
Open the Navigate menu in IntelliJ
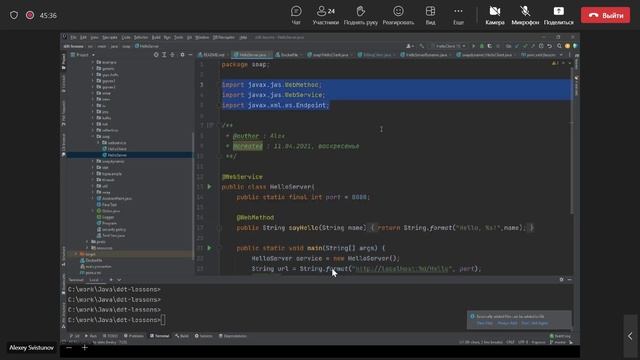coord(109,37)
